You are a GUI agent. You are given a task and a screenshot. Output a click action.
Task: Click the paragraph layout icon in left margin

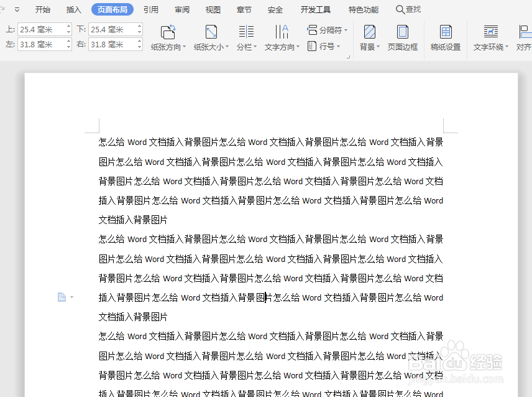click(x=62, y=297)
